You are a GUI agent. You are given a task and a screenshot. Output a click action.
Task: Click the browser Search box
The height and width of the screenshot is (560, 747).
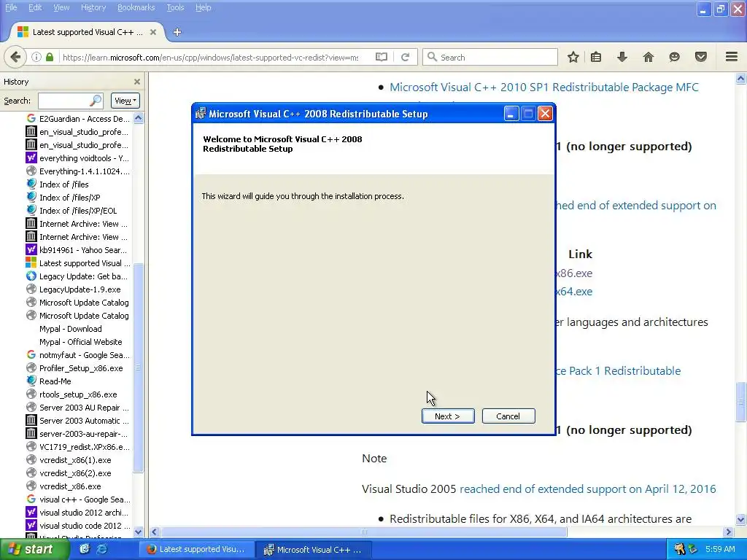pos(490,57)
